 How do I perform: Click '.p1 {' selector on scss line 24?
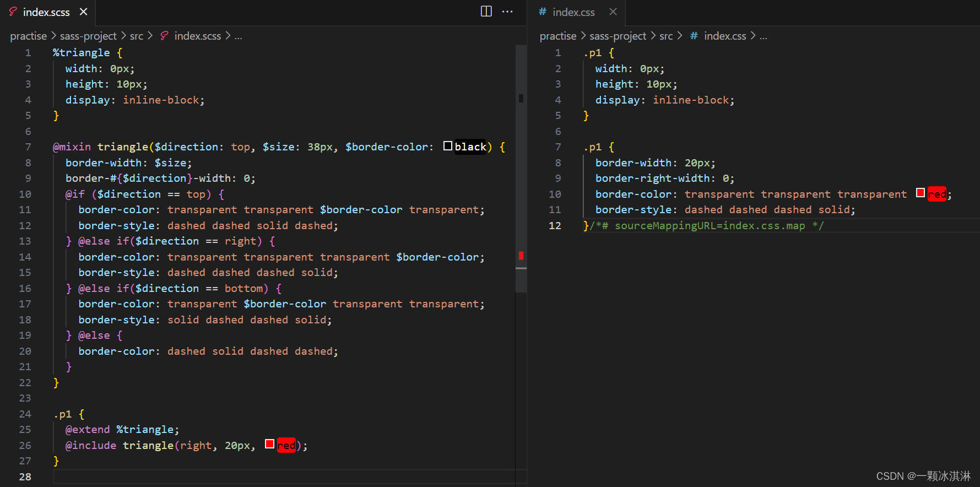(69, 414)
